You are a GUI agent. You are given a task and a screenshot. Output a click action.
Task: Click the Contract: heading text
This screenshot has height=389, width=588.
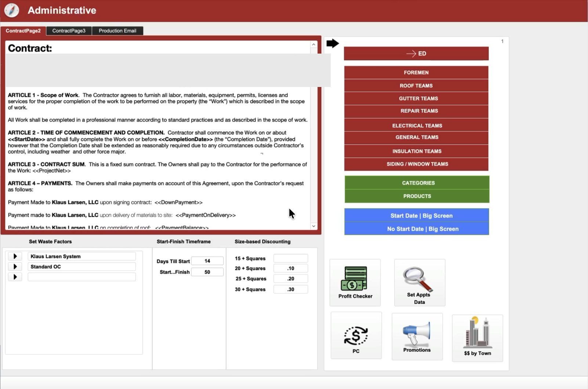coord(30,48)
